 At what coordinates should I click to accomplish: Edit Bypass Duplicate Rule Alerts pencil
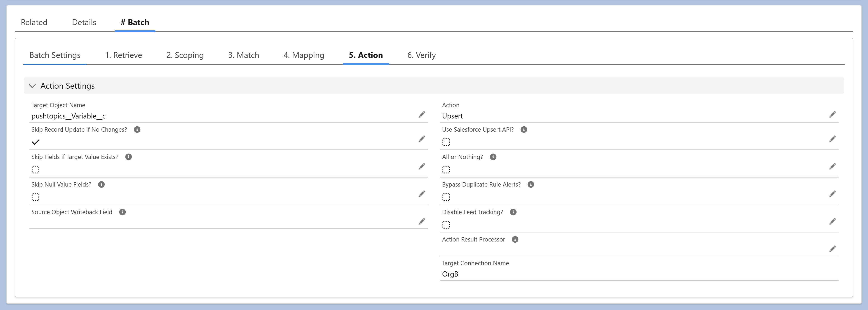tap(832, 194)
